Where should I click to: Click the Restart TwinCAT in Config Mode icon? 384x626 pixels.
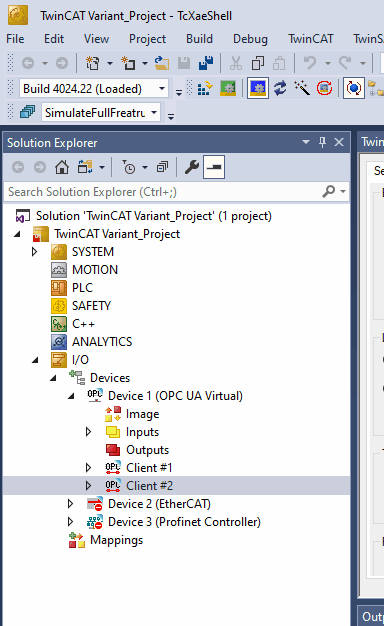click(257, 88)
